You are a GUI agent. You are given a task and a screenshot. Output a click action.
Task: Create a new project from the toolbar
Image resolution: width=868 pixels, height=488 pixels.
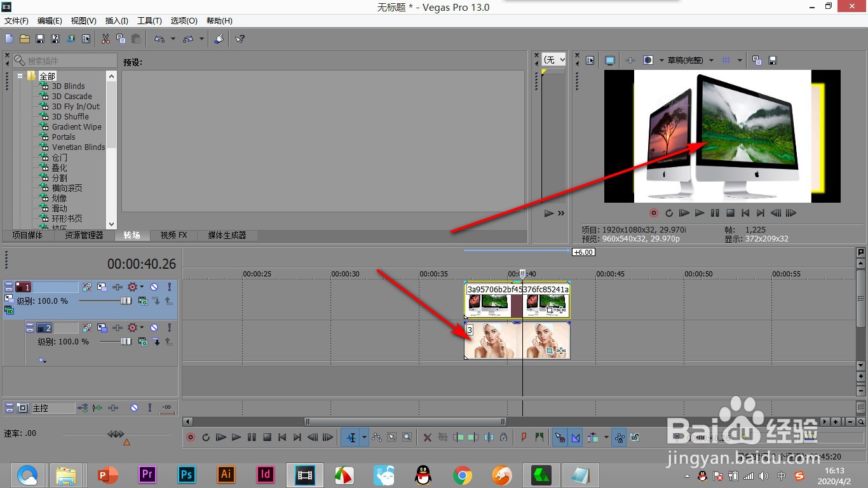tap(10, 39)
